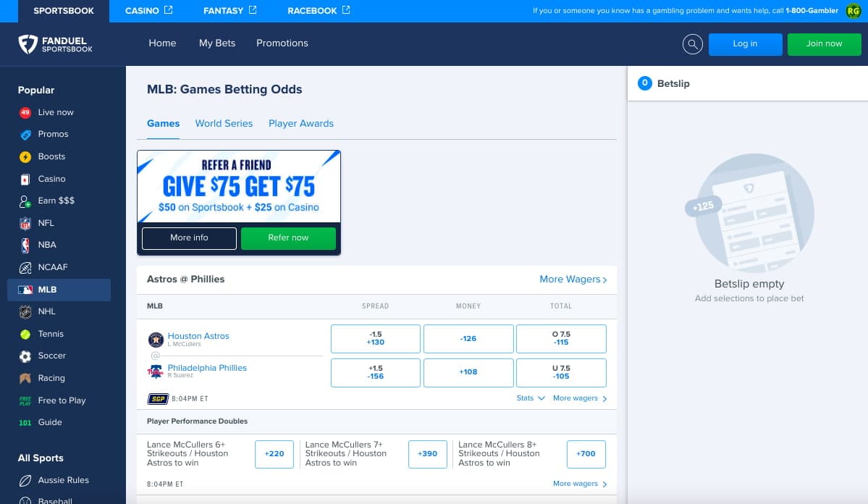
Task: Click the Live now red badge icon
Action: coord(25,112)
